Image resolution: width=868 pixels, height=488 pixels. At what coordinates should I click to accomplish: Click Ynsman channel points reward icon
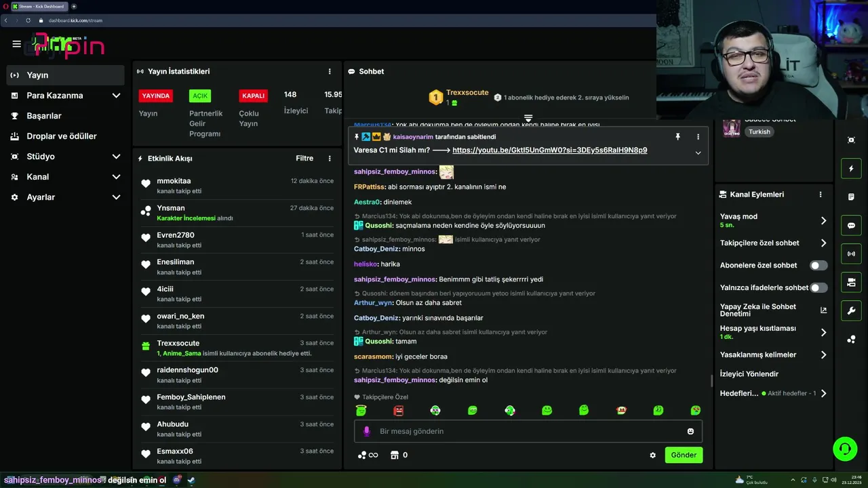pos(146,211)
